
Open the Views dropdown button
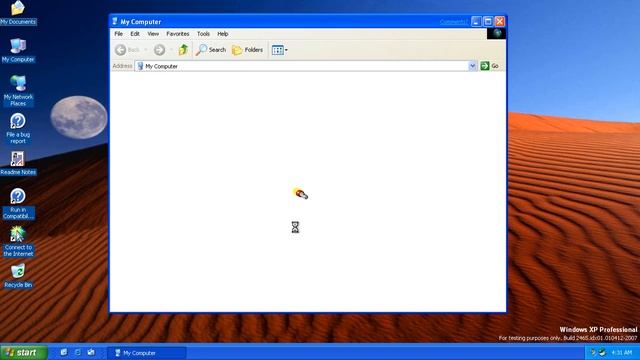[x=280, y=50]
